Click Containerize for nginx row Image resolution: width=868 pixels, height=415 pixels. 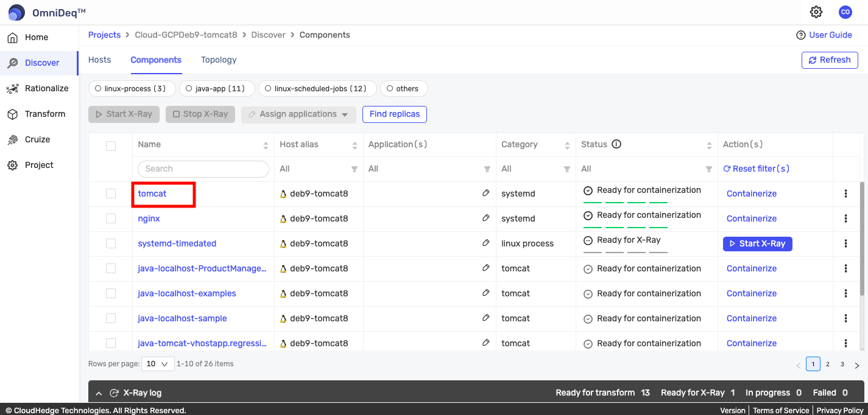click(x=752, y=218)
